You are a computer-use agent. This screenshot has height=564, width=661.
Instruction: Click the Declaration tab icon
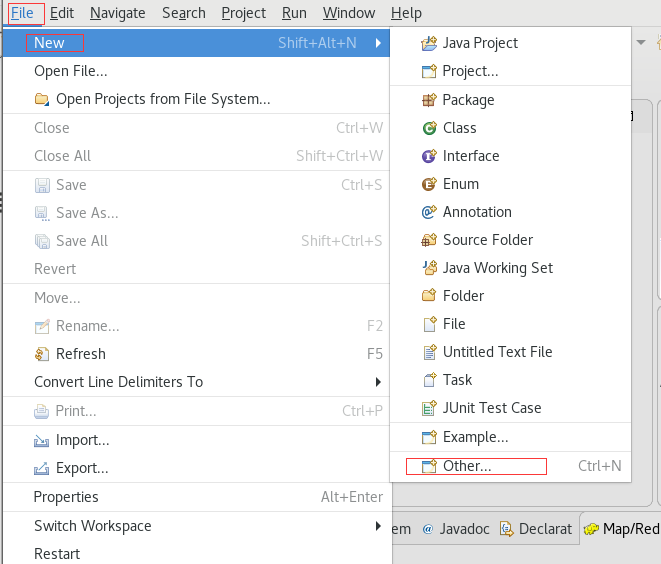coord(506,529)
